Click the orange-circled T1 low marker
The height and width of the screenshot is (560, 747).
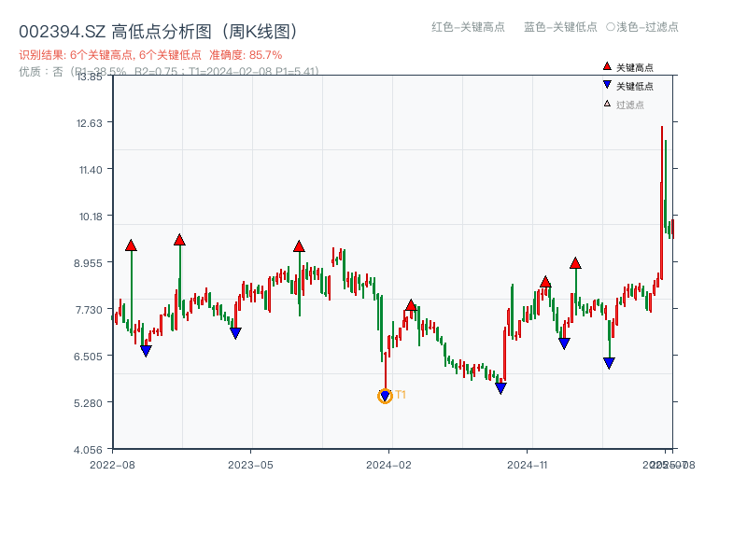click(x=385, y=397)
